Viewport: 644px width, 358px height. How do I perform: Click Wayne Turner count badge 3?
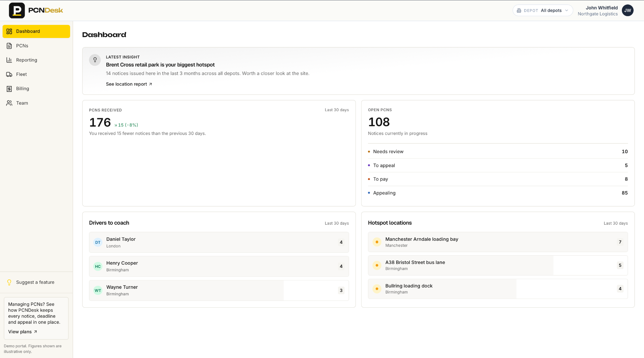341,290
